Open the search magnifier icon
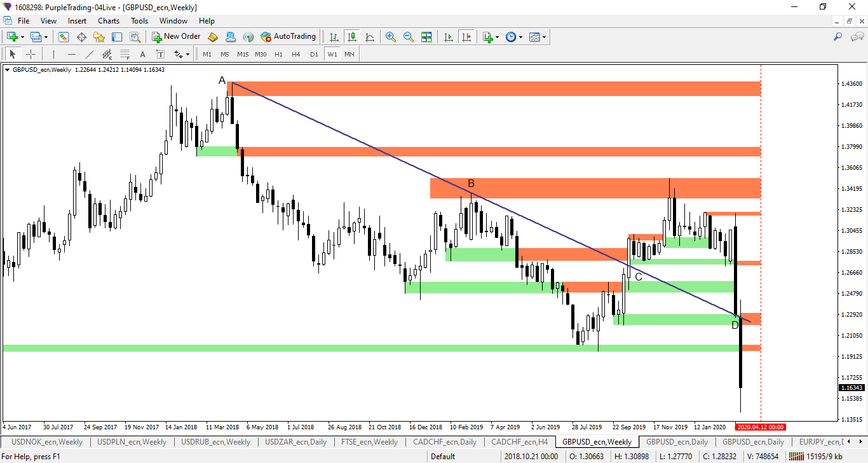This screenshot has width=868, height=463. click(x=837, y=37)
